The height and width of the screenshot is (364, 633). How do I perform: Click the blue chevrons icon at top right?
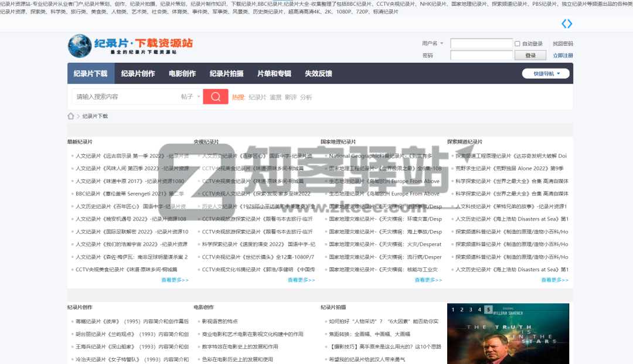(x=566, y=23)
